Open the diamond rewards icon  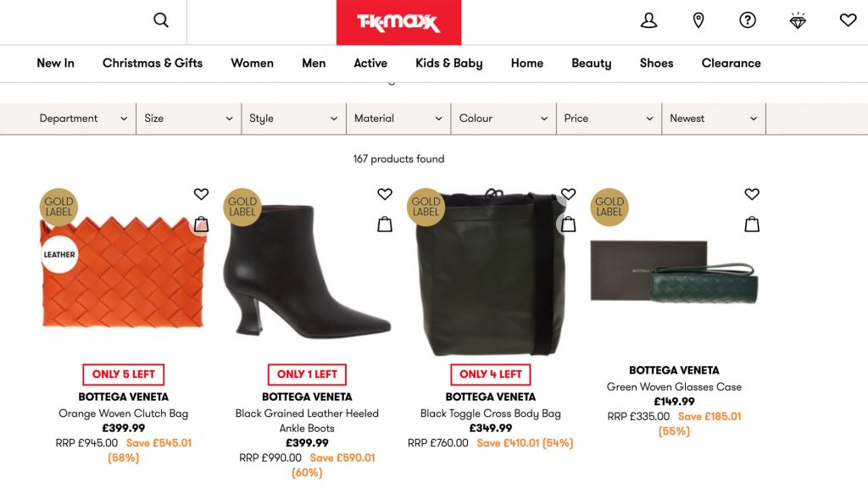[x=798, y=20]
